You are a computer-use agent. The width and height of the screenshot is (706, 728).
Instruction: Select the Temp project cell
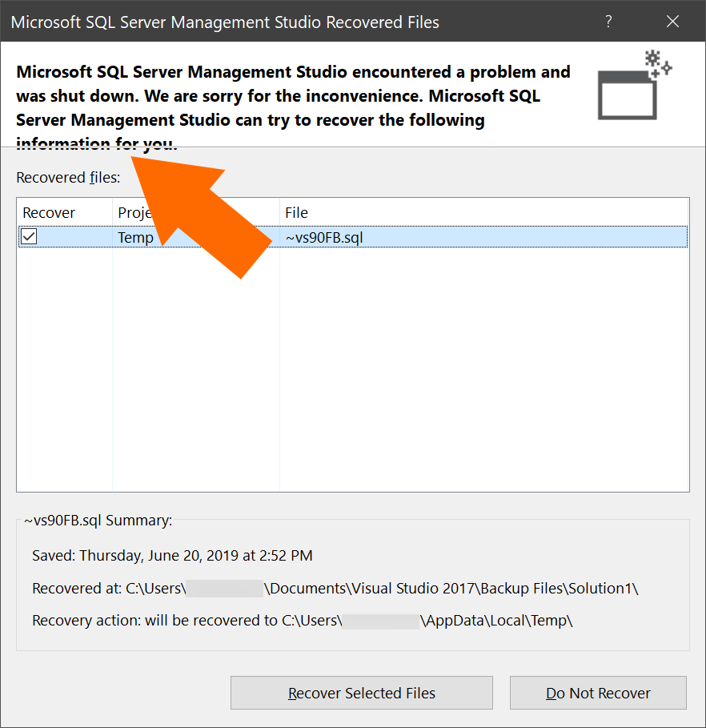click(x=135, y=237)
